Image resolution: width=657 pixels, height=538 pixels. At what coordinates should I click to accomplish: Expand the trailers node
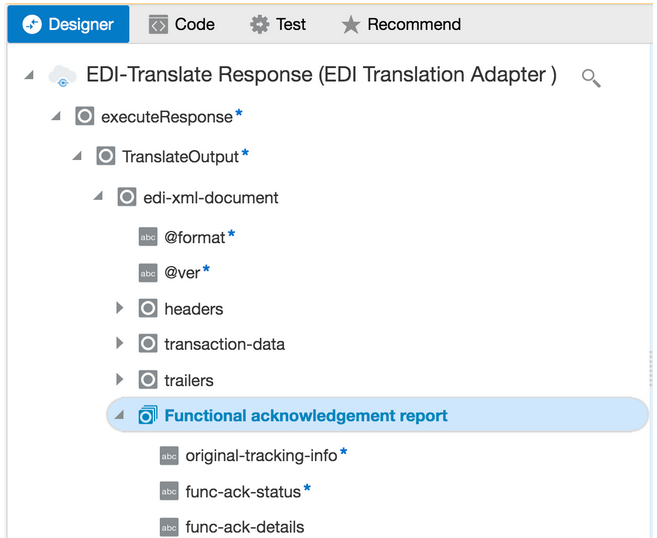[x=120, y=379]
